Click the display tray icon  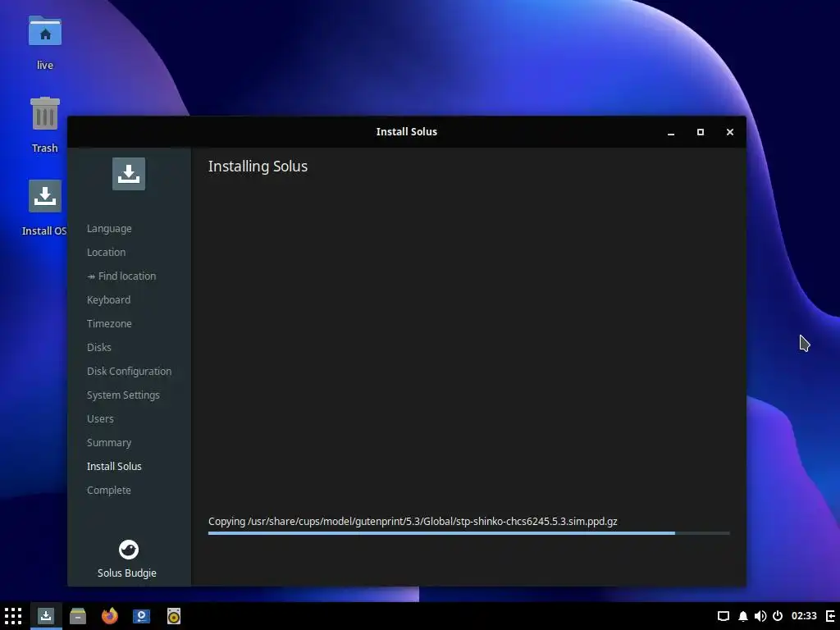724,616
